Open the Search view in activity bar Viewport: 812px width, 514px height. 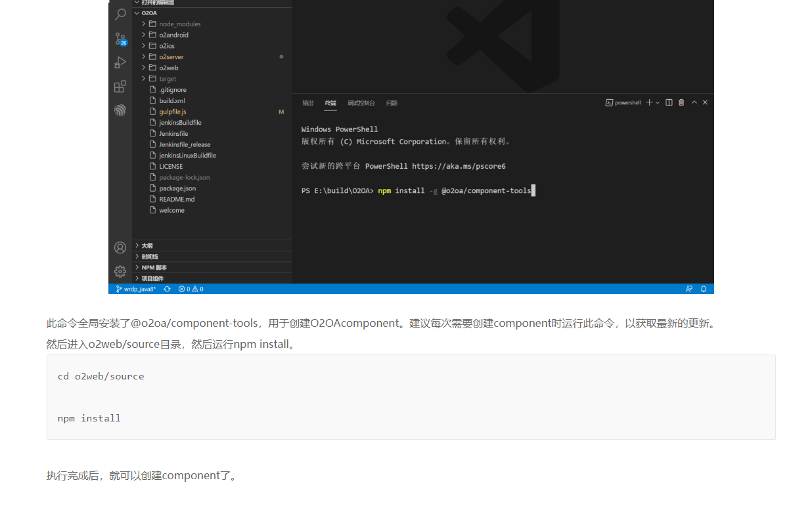coord(120,14)
